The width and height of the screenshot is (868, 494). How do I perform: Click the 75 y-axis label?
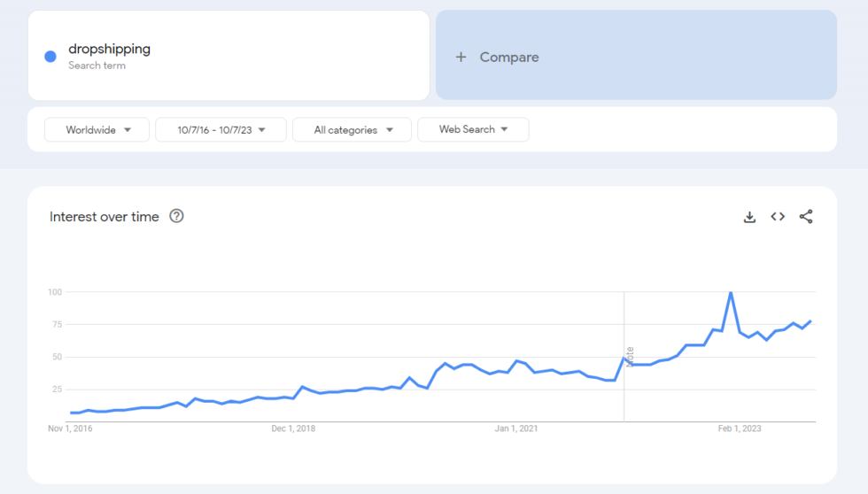(x=57, y=325)
